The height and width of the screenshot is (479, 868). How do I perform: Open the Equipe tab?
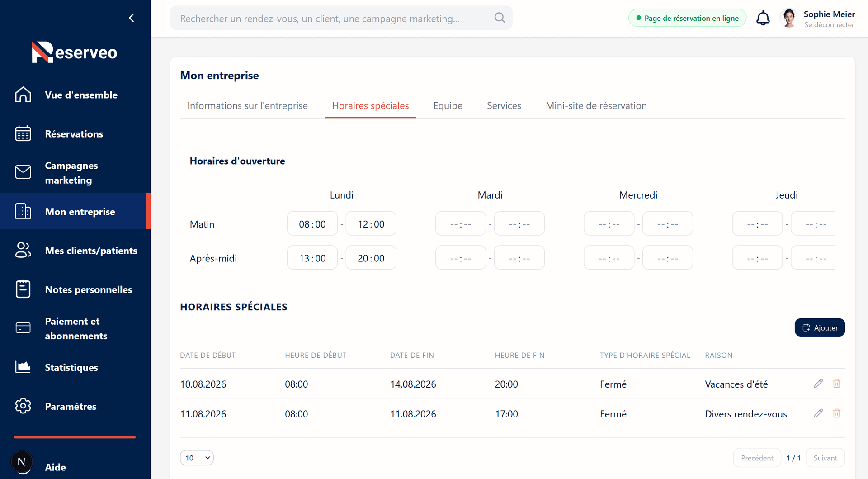coord(448,106)
